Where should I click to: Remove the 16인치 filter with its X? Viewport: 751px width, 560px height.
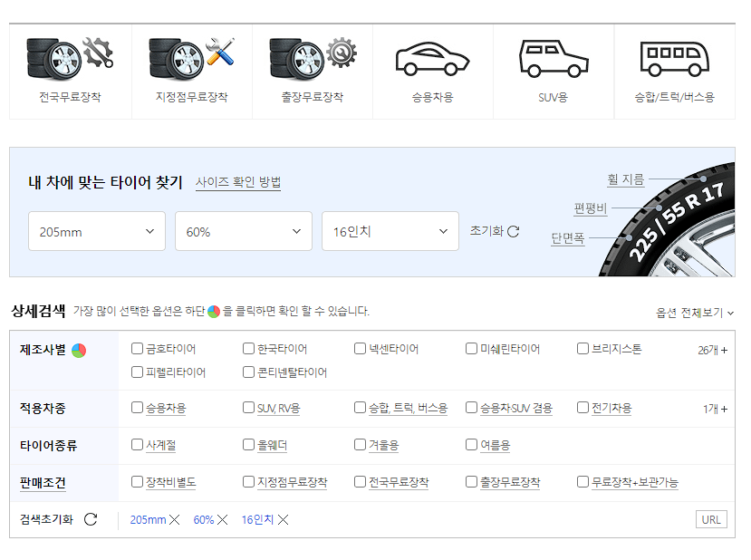coord(283,520)
